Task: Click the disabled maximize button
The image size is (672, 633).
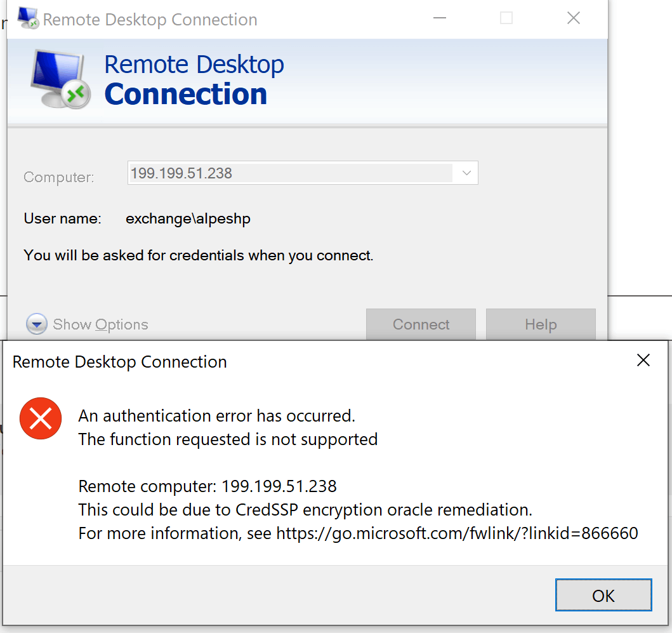Action: point(506,18)
